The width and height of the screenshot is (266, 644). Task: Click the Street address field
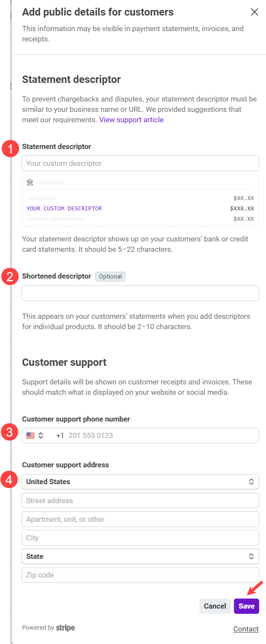click(140, 501)
